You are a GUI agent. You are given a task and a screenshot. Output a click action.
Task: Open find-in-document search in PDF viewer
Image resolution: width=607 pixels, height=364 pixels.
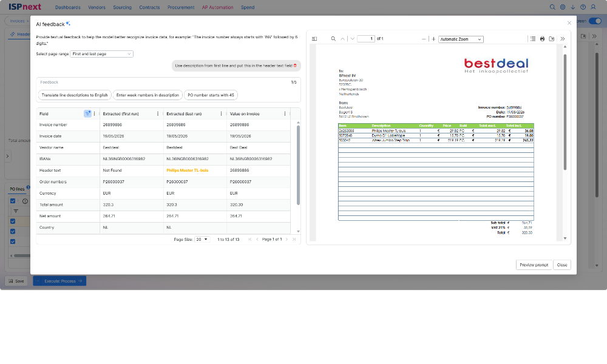[333, 39]
